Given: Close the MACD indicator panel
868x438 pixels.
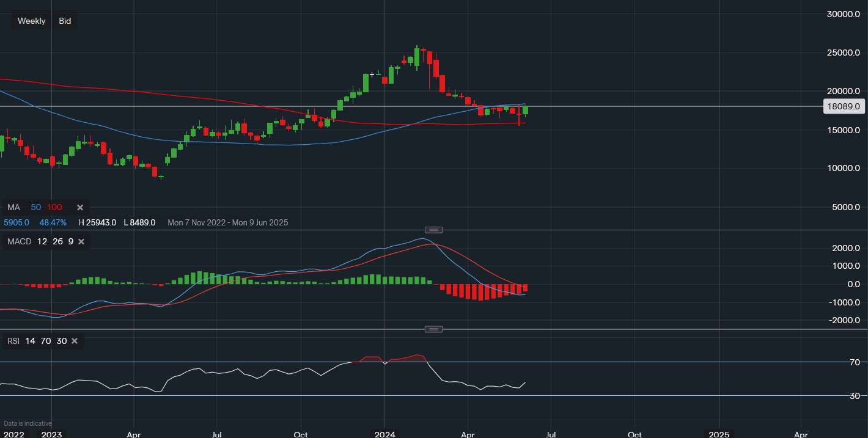Looking at the screenshot, I should pyautogui.click(x=81, y=242).
